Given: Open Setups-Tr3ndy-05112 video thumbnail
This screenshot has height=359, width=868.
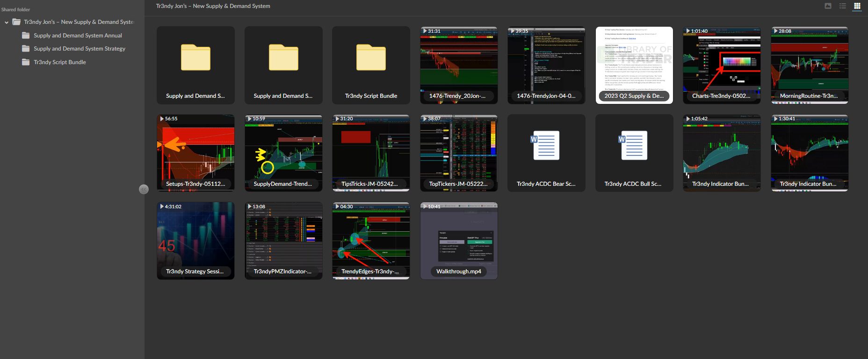Looking at the screenshot, I should [195, 153].
